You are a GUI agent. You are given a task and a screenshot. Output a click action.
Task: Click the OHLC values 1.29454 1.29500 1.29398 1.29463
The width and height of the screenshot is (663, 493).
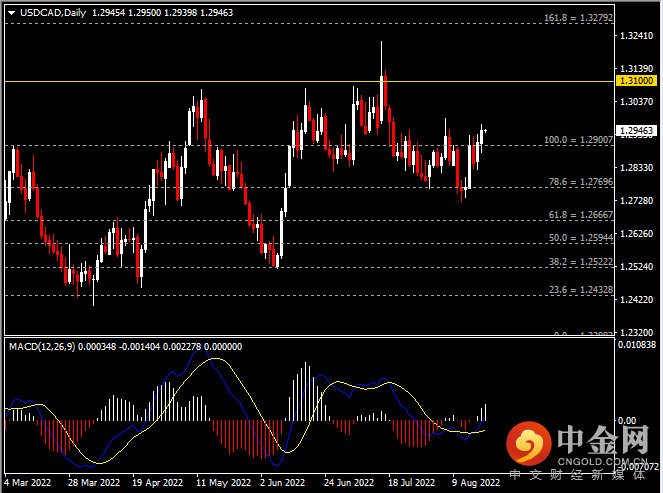[x=162, y=13]
